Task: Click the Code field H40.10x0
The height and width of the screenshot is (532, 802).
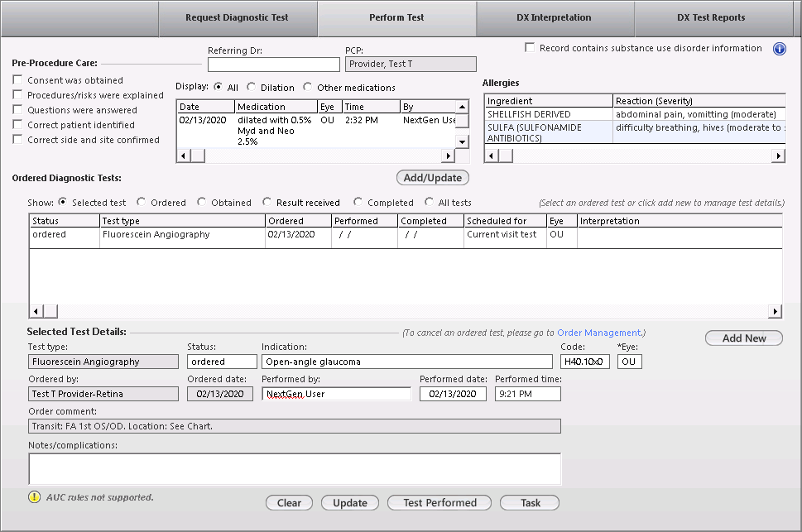Action: pyautogui.click(x=584, y=362)
